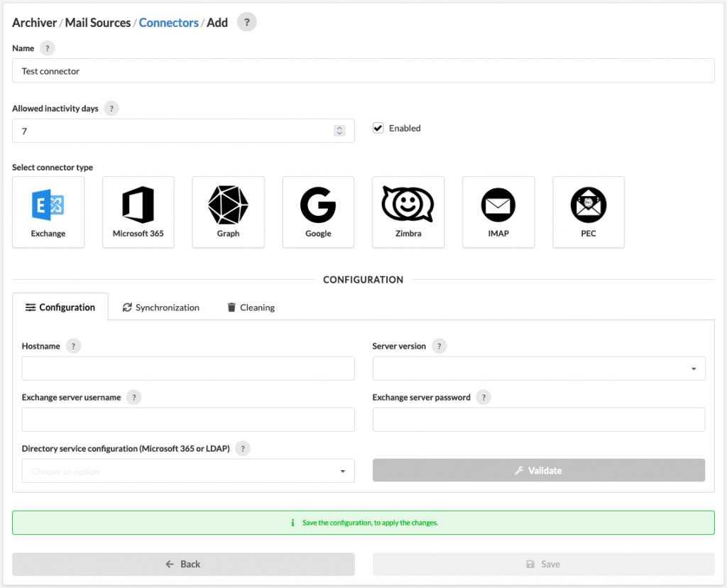Focus the Allowed inactivity days field
The width and height of the screenshot is (727, 588).
click(x=183, y=131)
